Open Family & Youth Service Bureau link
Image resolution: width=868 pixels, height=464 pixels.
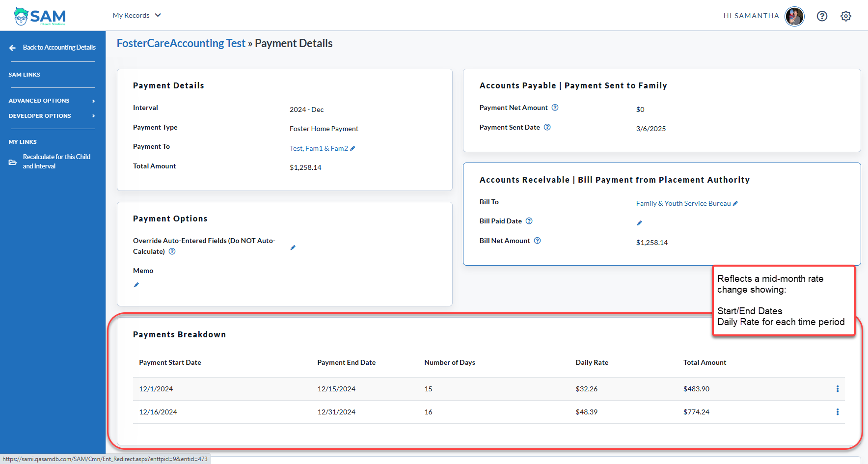[683, 203]
